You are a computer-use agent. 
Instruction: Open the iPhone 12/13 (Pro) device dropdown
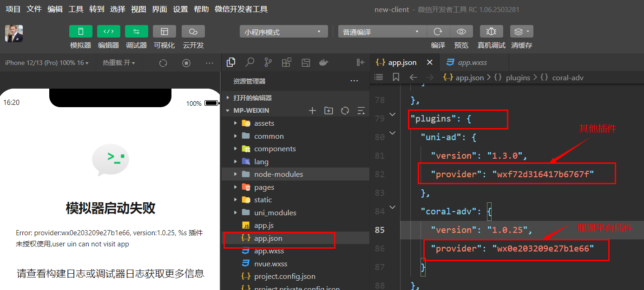[x=46, y=63]
